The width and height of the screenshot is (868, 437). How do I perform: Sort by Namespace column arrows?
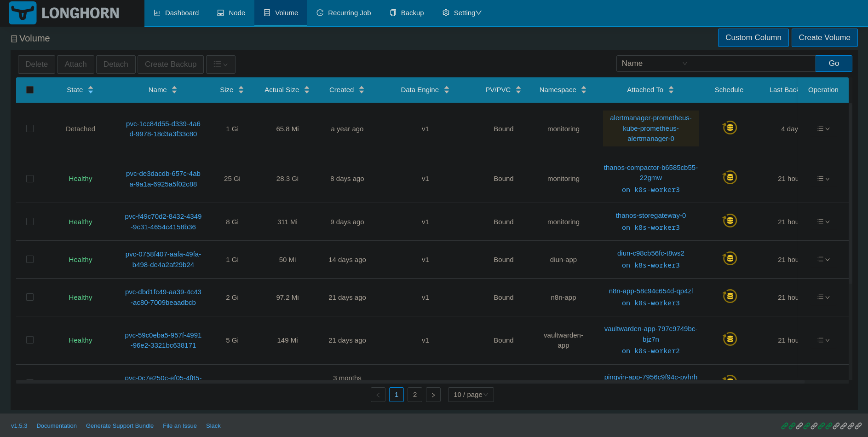click(x=584, y=90)
